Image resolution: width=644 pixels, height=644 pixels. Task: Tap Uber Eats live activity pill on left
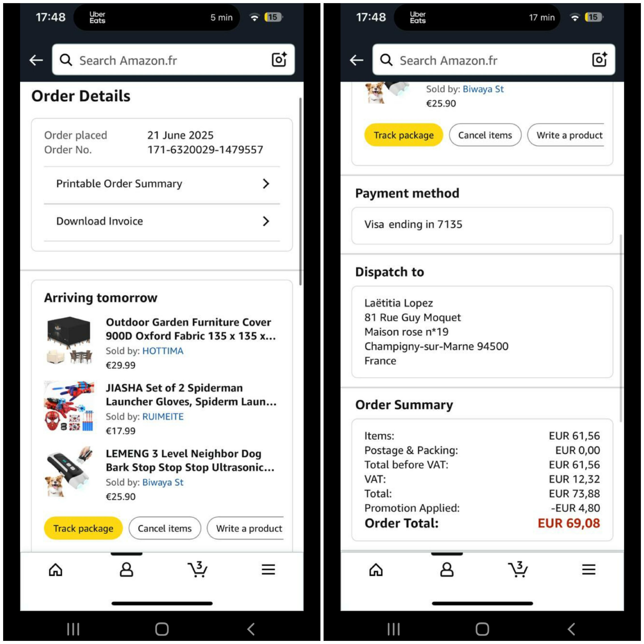(157, 17)
